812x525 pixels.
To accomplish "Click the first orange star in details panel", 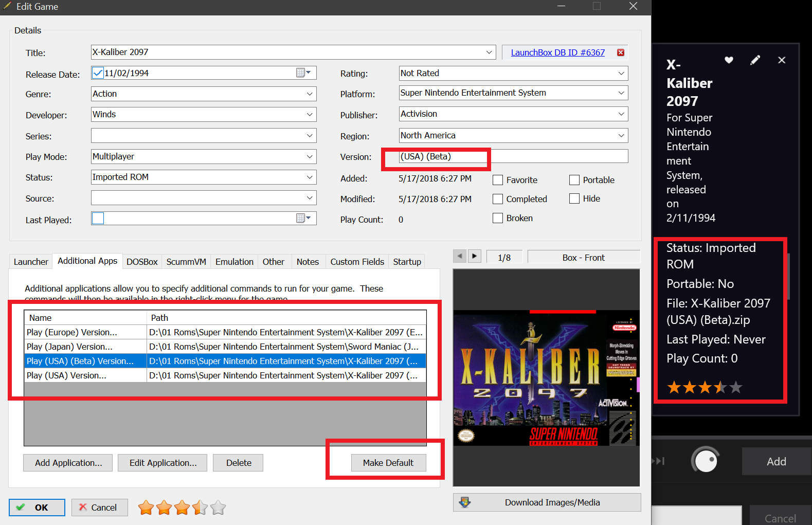I will [674, 387].
